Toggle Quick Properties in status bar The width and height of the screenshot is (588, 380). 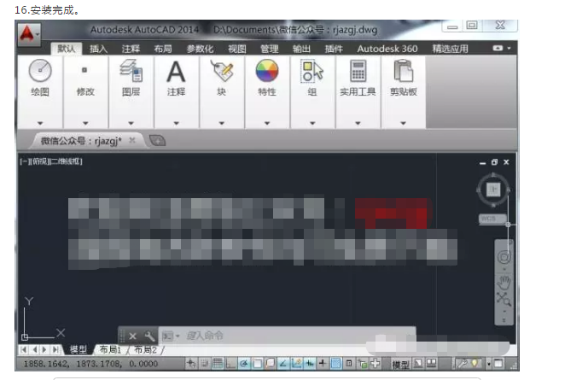point(348,363)
